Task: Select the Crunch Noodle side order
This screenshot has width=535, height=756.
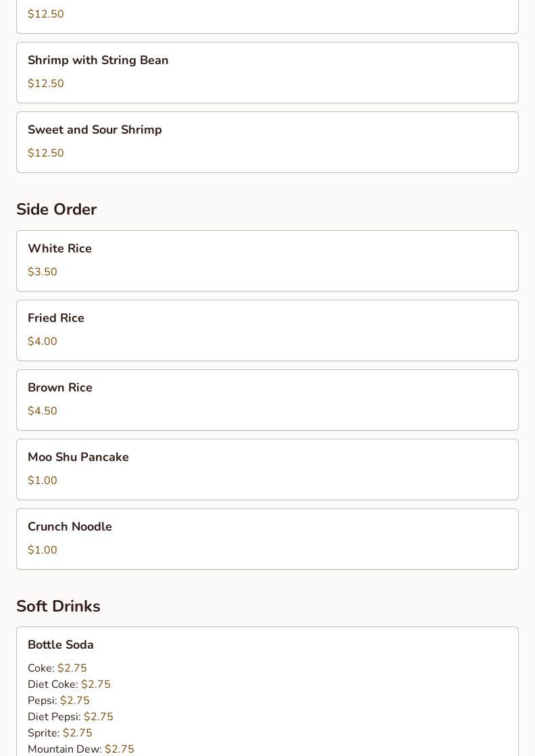Action: [267, 539]
